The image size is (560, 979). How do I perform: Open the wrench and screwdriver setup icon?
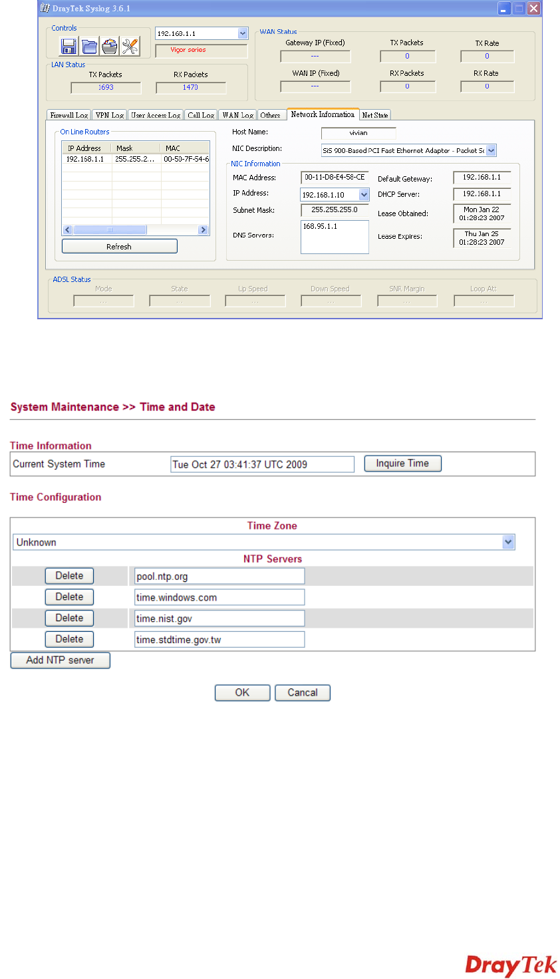click(x=130, y=47)
